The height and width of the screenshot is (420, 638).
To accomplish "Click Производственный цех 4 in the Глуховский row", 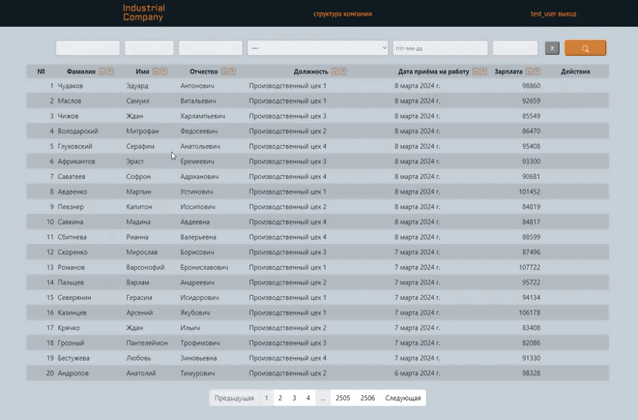I will click(x=288, y=146).
